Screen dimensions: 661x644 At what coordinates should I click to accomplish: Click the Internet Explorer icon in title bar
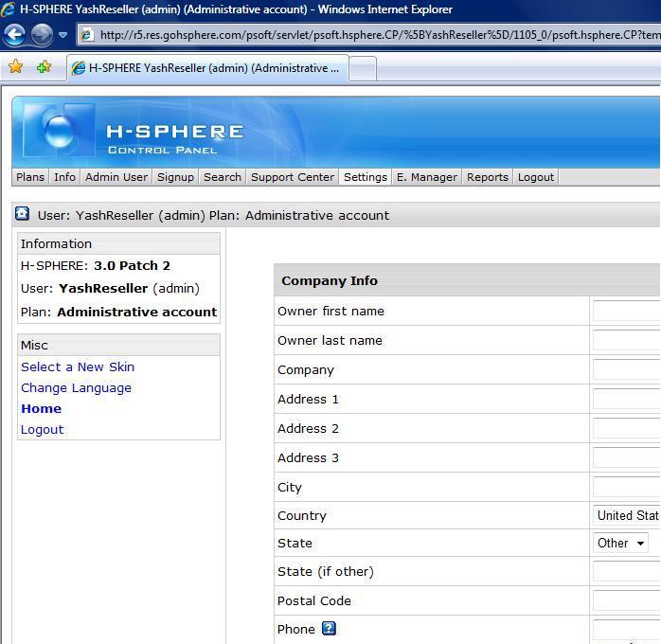[8, 9]
